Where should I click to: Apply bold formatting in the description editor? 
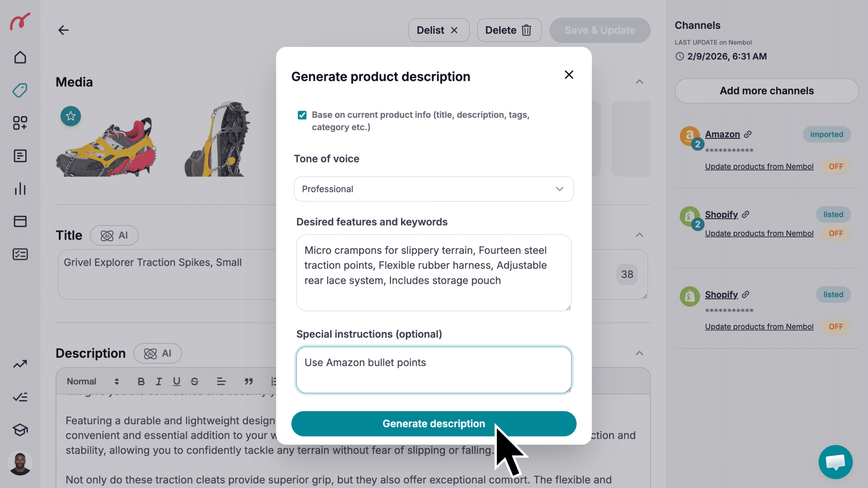(x=141, y=381)
